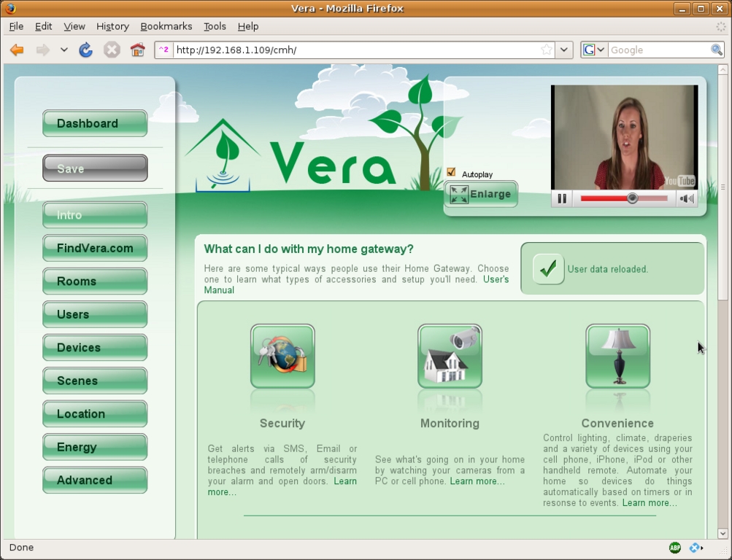Click the Google search input field
Viewport: 732px width, 560px height.
click(658, 50)
